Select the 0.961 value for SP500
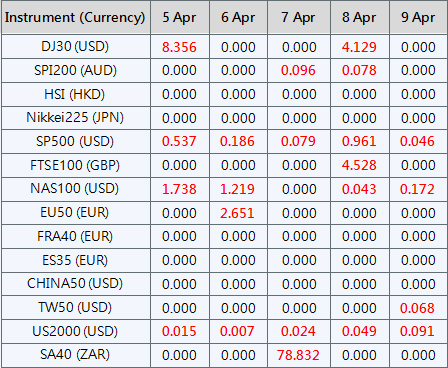This screenshot has height=368, width=448. 359,141
